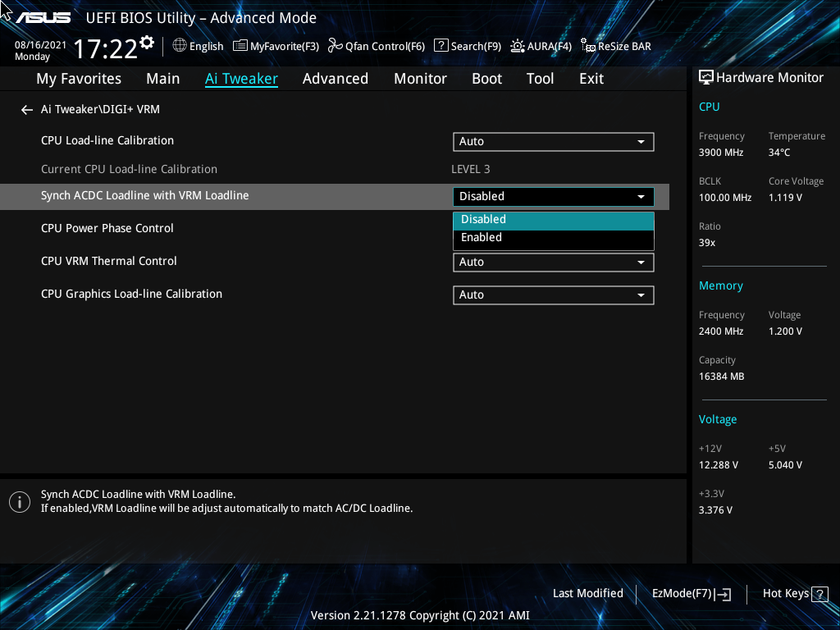The image size is (840, 630).
Task: Open the AURA(F4) lighting icon
Action: pyautogui.click(x=517, y=46)
